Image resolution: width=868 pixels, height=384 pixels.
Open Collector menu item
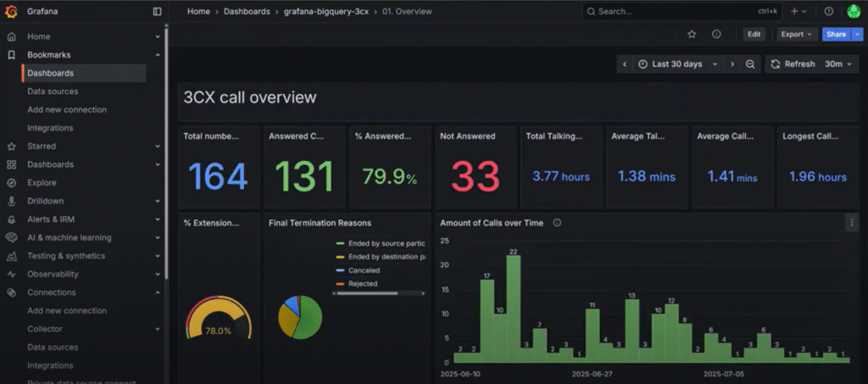point(45,329)
